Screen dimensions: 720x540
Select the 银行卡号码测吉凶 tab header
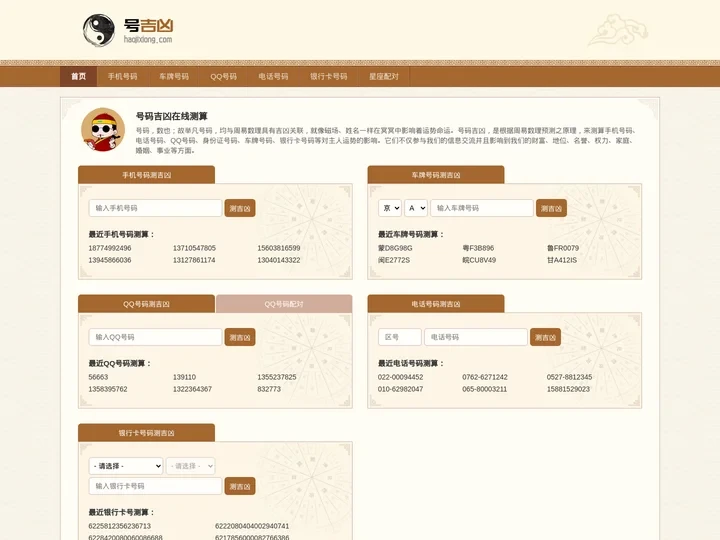(x=146, y=433)
